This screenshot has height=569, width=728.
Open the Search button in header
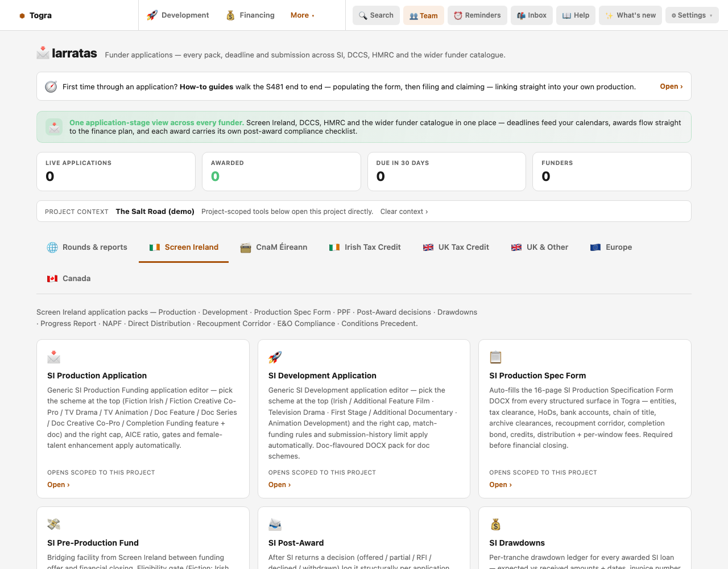click(377, 15)
